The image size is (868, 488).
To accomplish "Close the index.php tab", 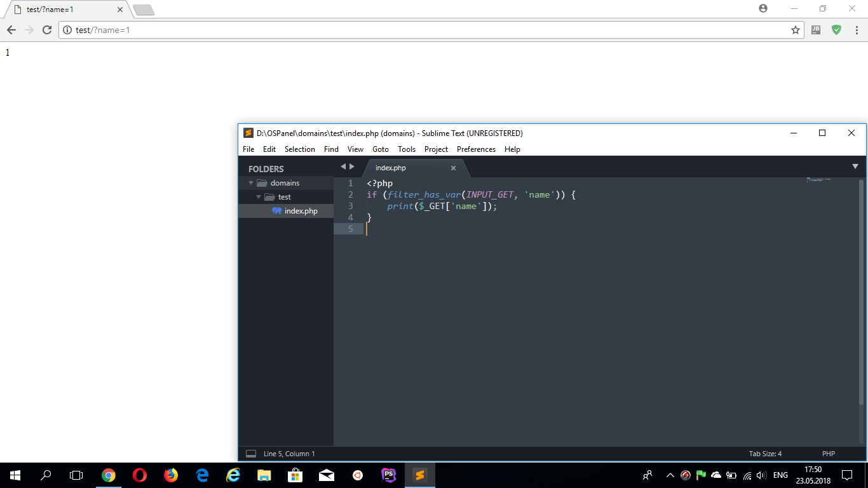I will point(453,168).
